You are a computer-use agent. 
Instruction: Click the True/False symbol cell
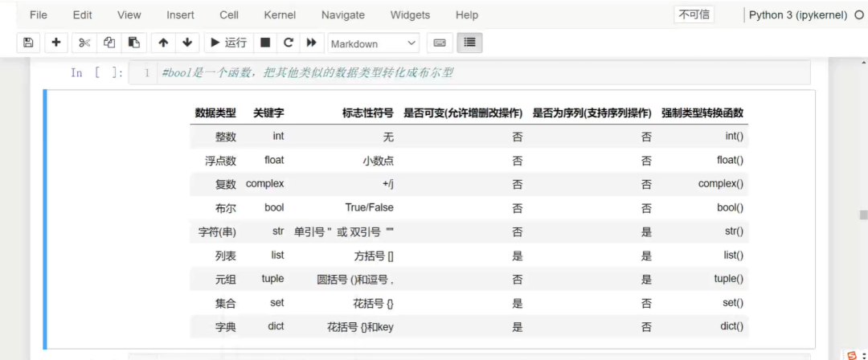(x=369, y=207)
